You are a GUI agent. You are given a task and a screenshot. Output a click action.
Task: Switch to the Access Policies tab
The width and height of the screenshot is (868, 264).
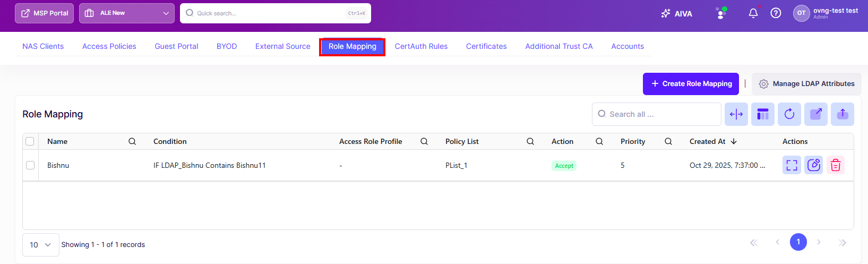pyautogui.click(x=109, y=46)
